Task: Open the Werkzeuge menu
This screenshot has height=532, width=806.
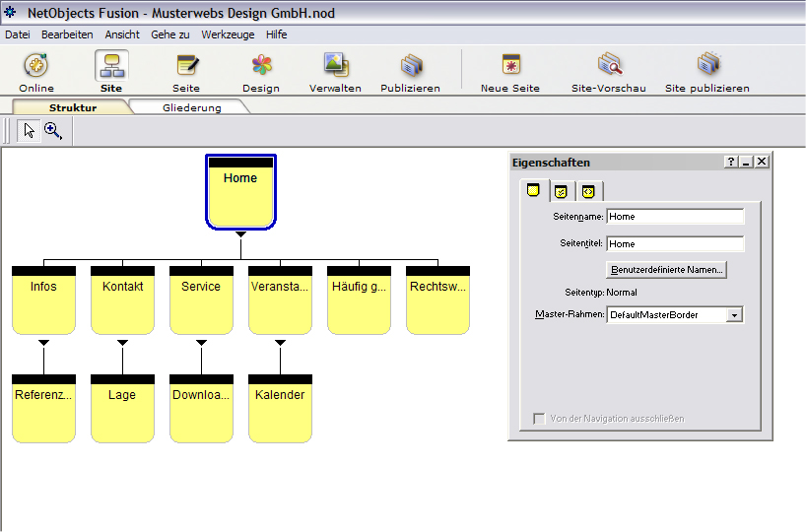Action: tap(228, 34)
